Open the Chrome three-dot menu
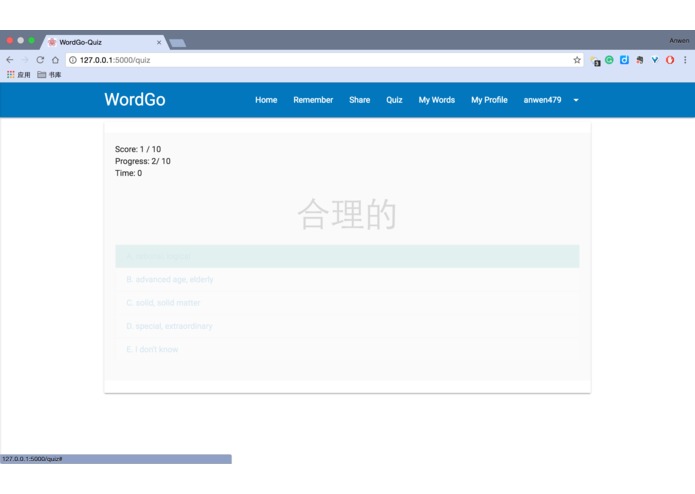 pyautogui.click(x=685, y=60)
